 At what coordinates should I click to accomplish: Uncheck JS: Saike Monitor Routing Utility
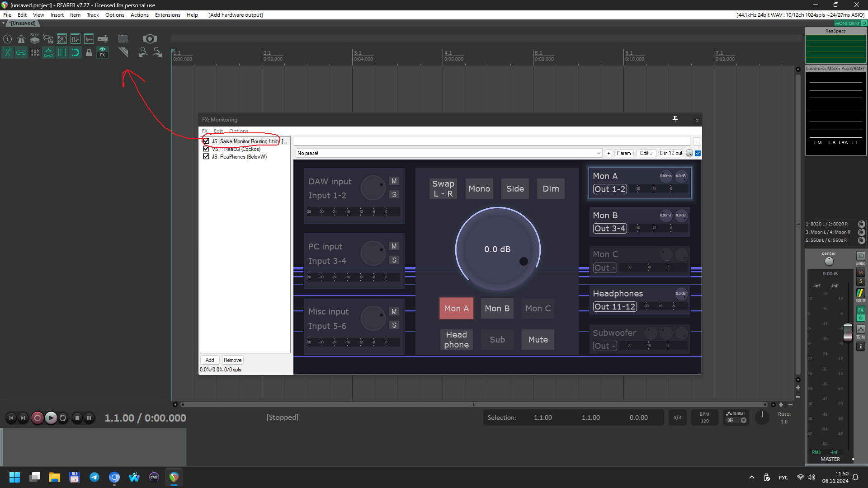click(x=206, y=141)
